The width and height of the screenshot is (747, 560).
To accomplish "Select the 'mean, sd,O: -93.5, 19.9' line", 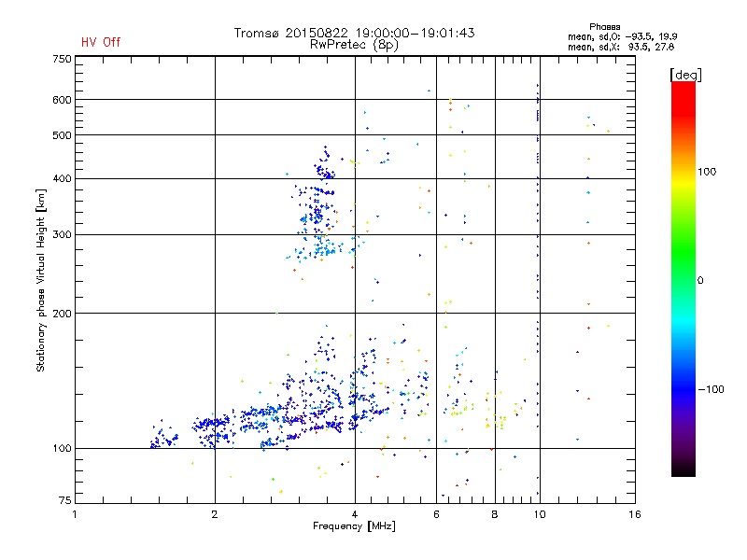I will pos(622,36).
